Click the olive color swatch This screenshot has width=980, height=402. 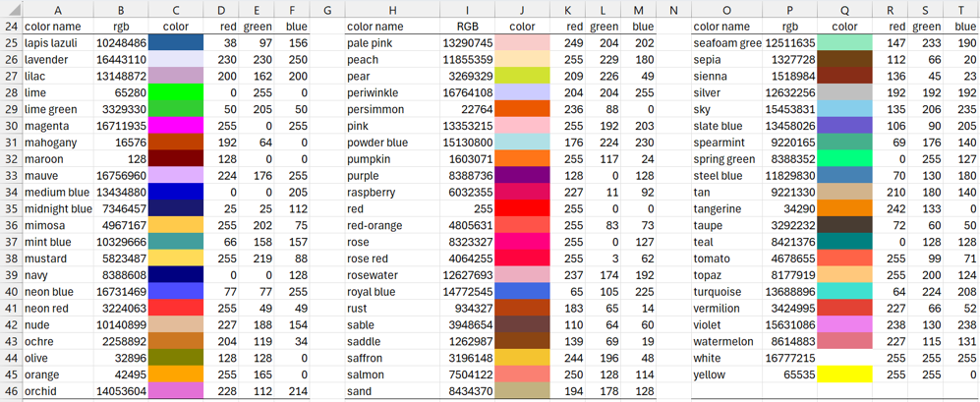pyautogui.click(x=176, y=358)
